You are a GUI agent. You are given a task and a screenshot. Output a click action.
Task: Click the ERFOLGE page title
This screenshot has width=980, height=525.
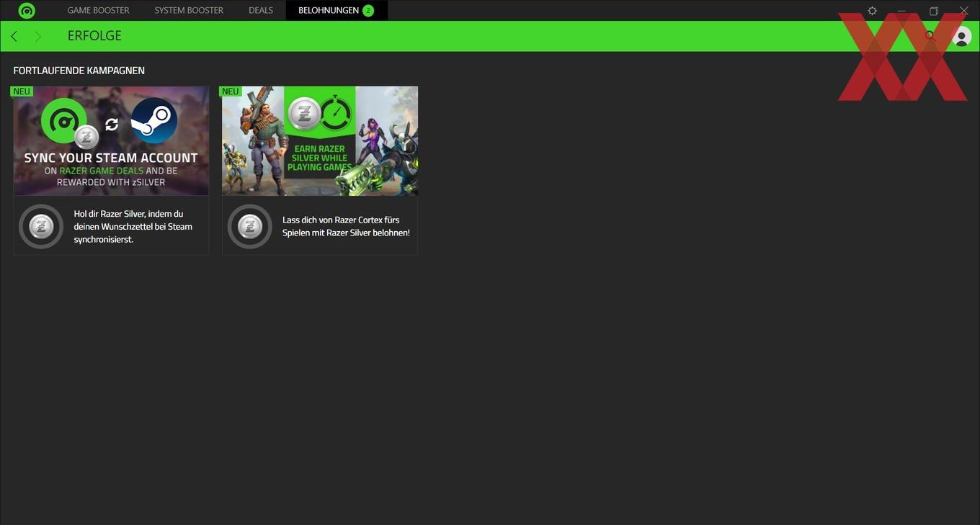(x=94, y=36)
